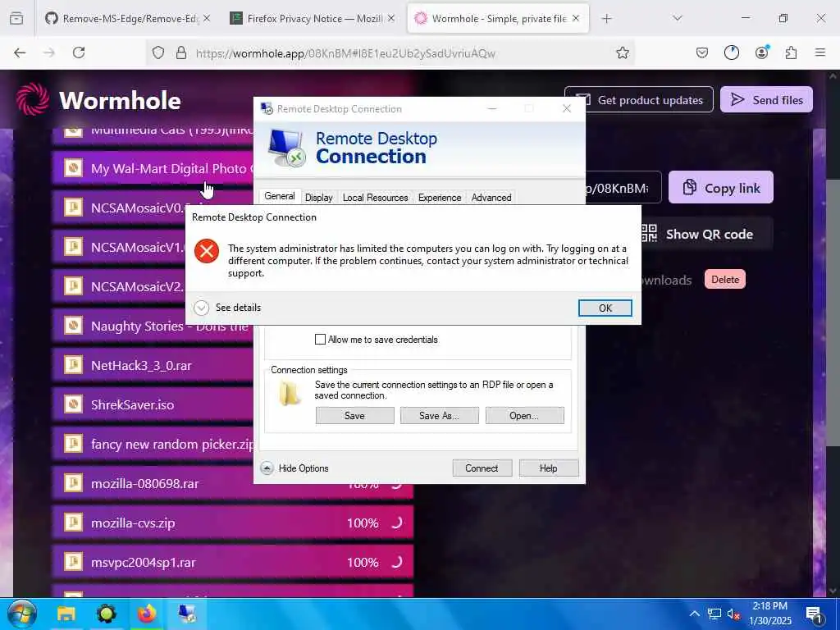Open Firefox from the taskbar
840x630 pixels.
point(147,614)
